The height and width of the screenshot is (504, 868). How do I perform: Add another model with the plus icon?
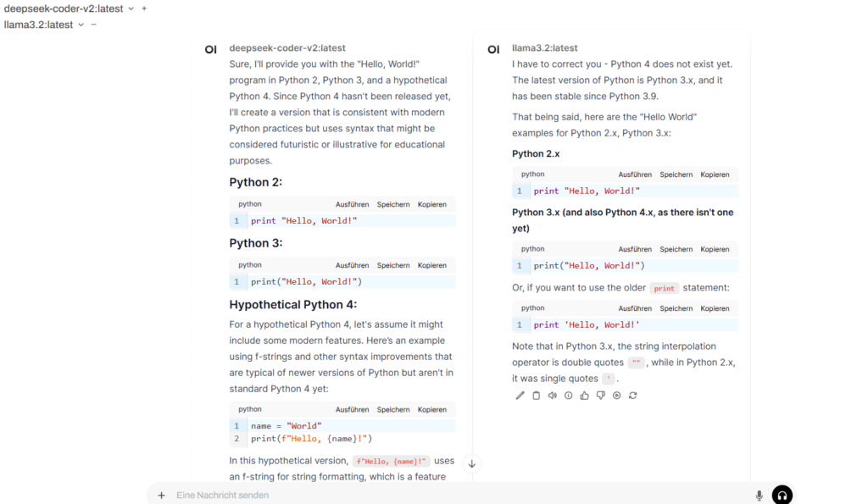pyautogui.click(x=144, y=8)
